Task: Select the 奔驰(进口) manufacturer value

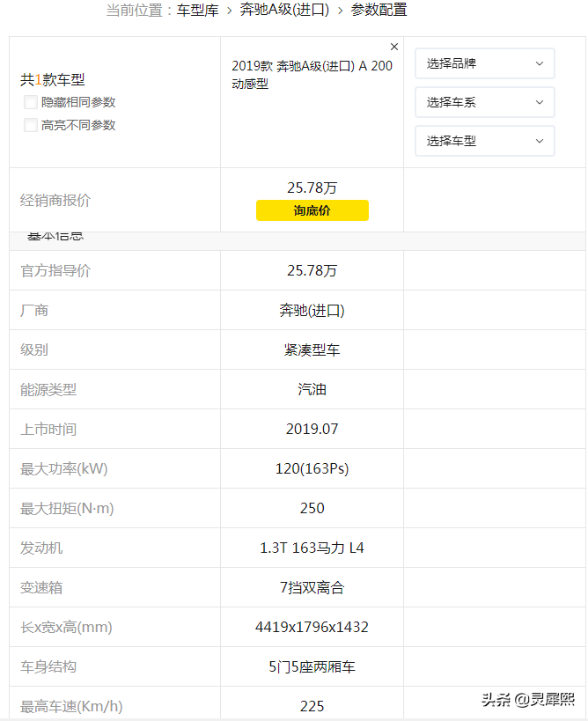Action: tap(312, 311)
